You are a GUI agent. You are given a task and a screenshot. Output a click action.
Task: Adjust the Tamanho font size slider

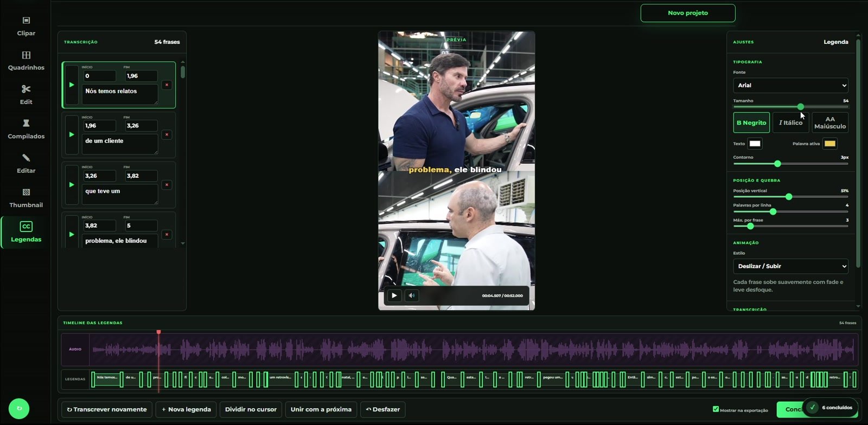(790, 107)
